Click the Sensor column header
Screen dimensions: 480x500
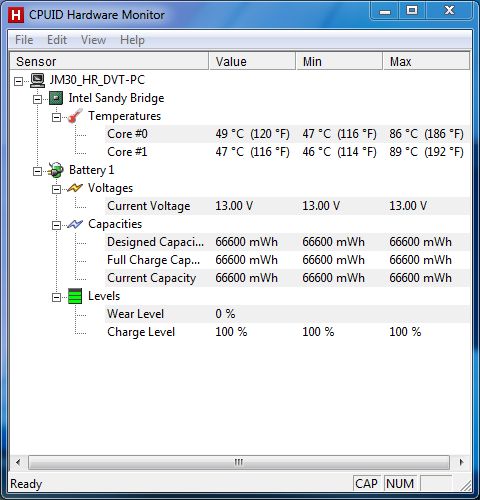click(x=109, y=61)
